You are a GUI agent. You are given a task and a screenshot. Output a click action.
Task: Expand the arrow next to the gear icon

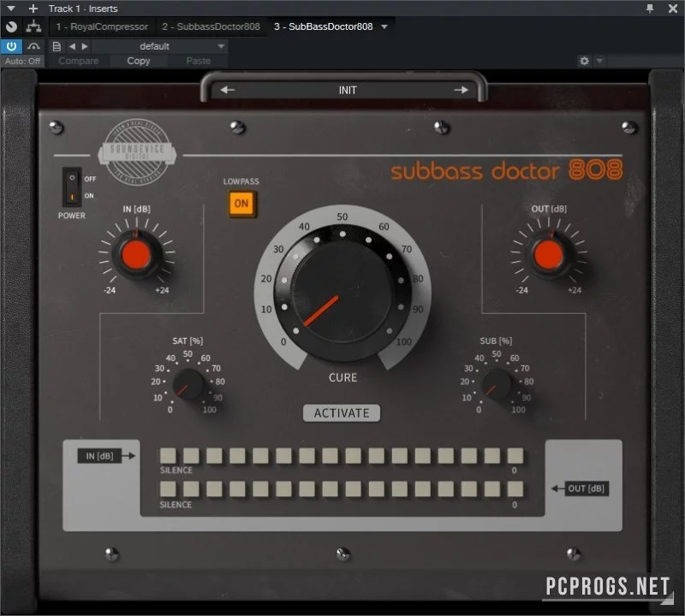point(600,61)
